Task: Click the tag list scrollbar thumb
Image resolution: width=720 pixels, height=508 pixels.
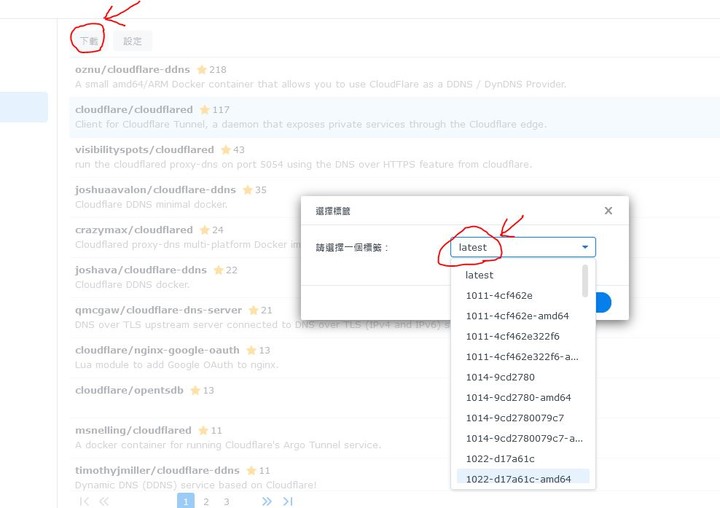Action: tap(585, 281)
